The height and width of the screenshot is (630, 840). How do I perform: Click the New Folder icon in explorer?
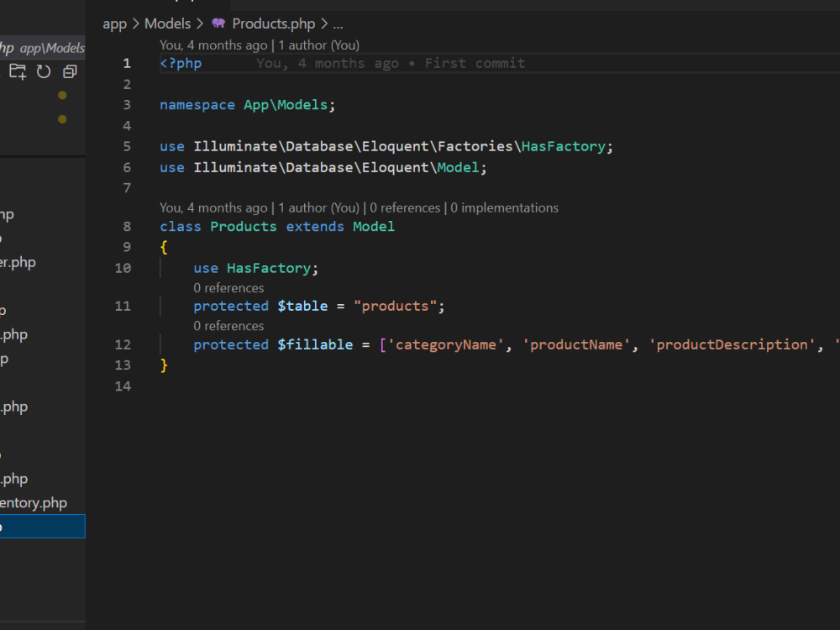coord(18,71)
